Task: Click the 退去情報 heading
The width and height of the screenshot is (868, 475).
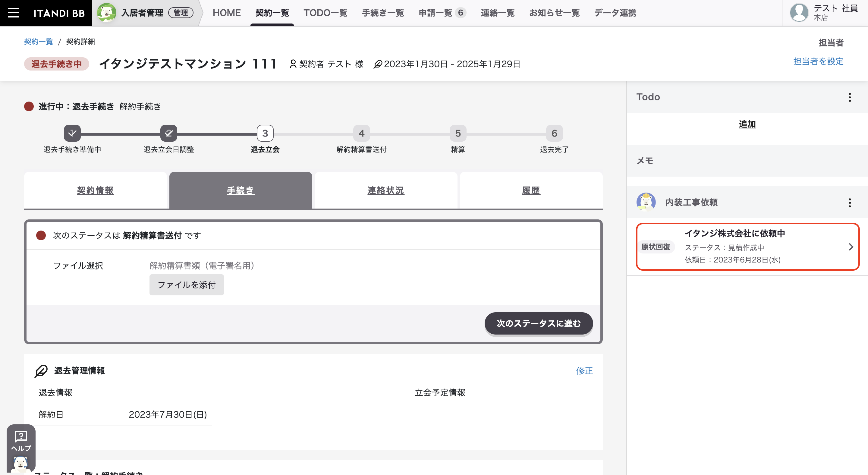Action: click(x=55, y=393)
